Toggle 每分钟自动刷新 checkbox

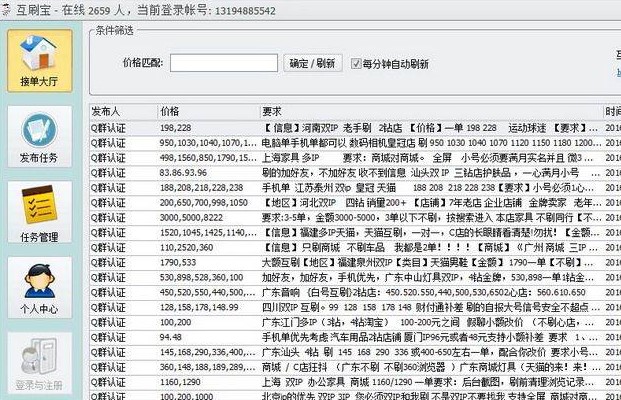356,63
